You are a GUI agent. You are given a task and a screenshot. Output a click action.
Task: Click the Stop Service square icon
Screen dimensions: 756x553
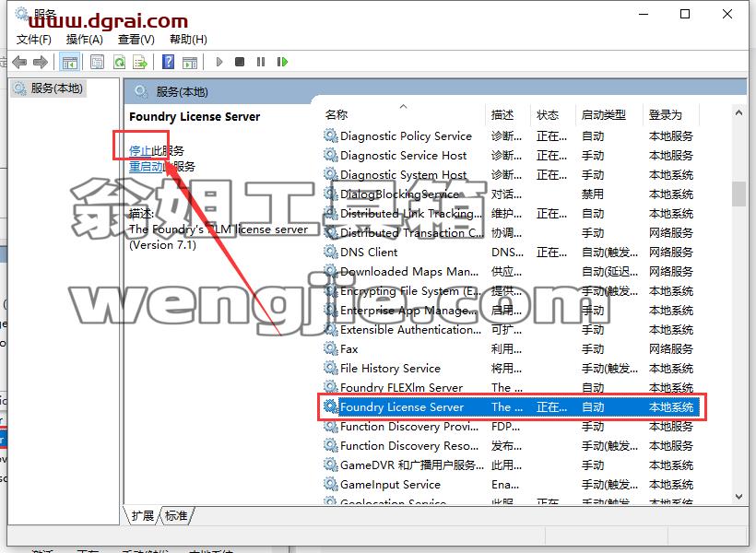[240, 62]
